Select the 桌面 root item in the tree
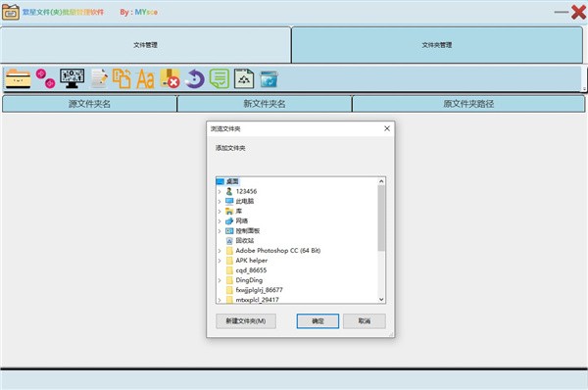 click(x=232, y=181)
